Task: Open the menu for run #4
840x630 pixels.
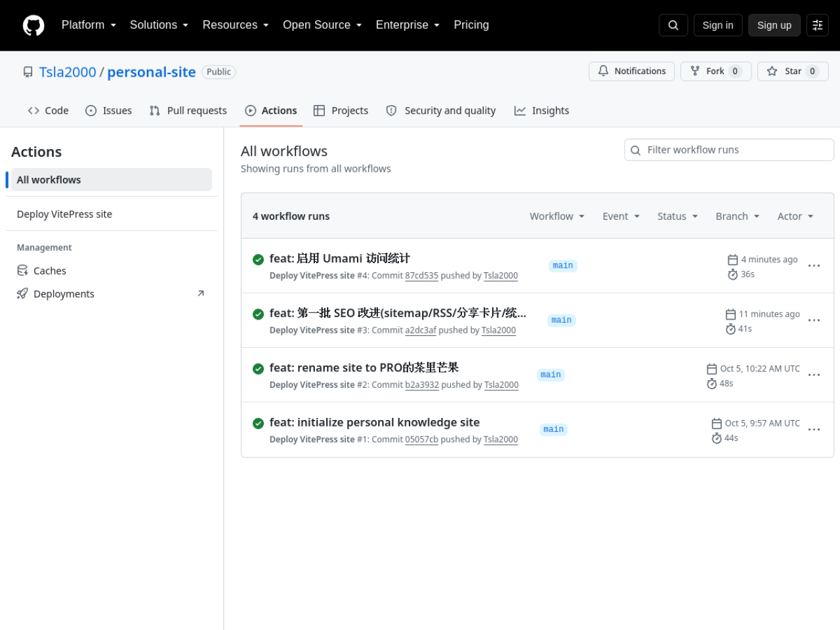Action: tap(814, 266)
